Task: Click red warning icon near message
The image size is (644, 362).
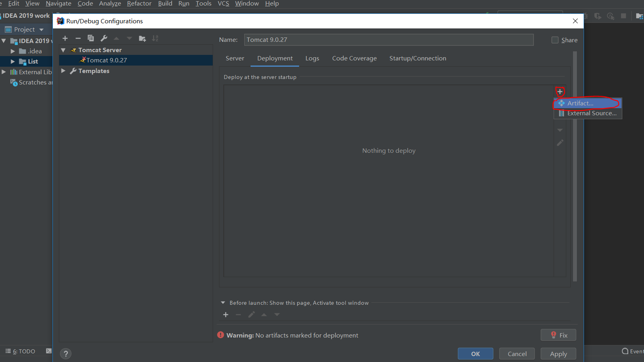Action: (x=221, y=335)
